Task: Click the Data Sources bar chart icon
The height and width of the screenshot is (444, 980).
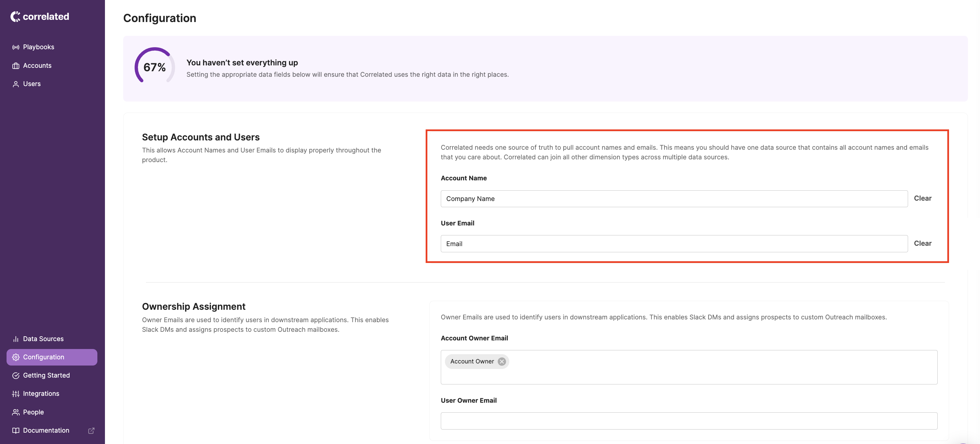Action: pyautogui.click(x=15, y=339)
